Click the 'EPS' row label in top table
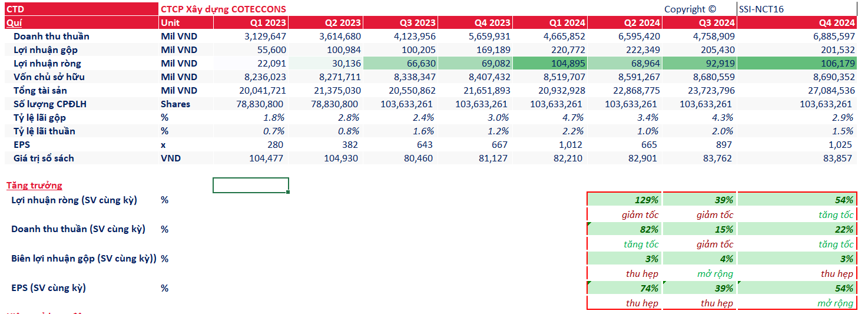 point(21,145)
